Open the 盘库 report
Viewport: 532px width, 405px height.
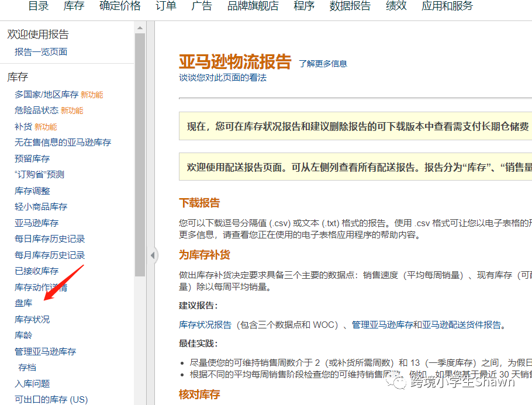[x=23, y=303]
